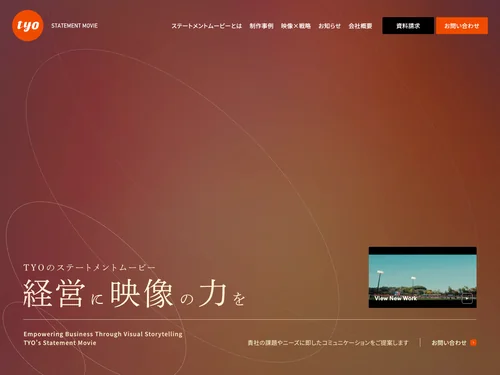This screenshot has width=500, height=375.
Task: Click the TYO's Statement Movie text line
Action: pos(60,343)
